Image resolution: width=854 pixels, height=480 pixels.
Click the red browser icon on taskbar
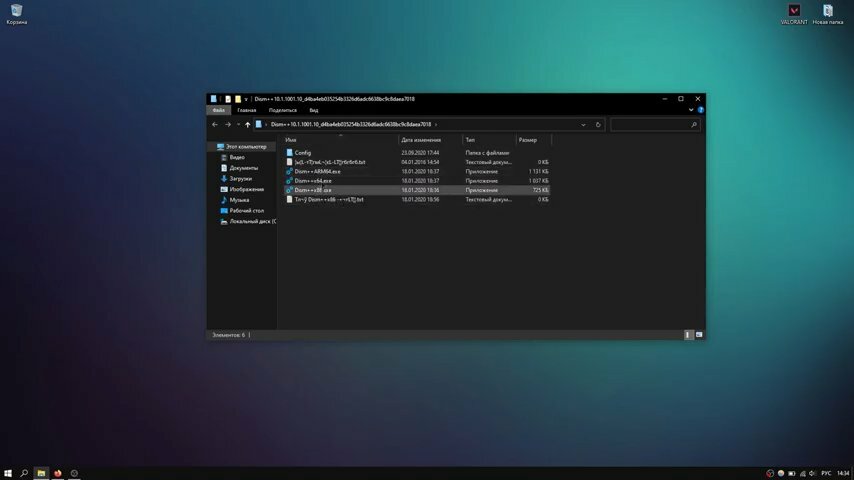tap(57, 473)
